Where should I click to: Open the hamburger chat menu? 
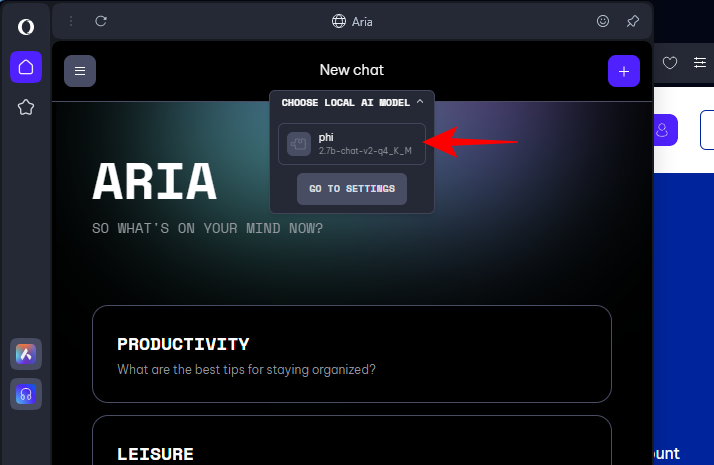pos(80,71)
